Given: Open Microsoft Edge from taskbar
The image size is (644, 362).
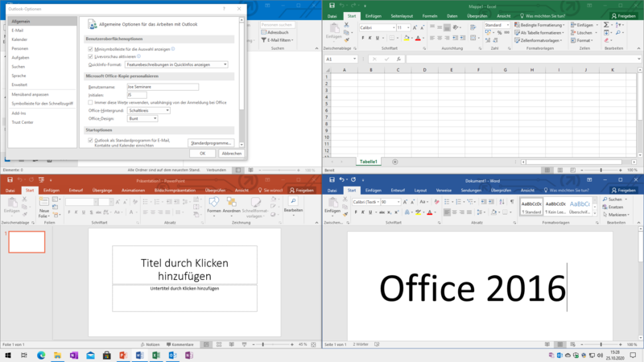Looking at the screenshot, I should pos(41,356).
